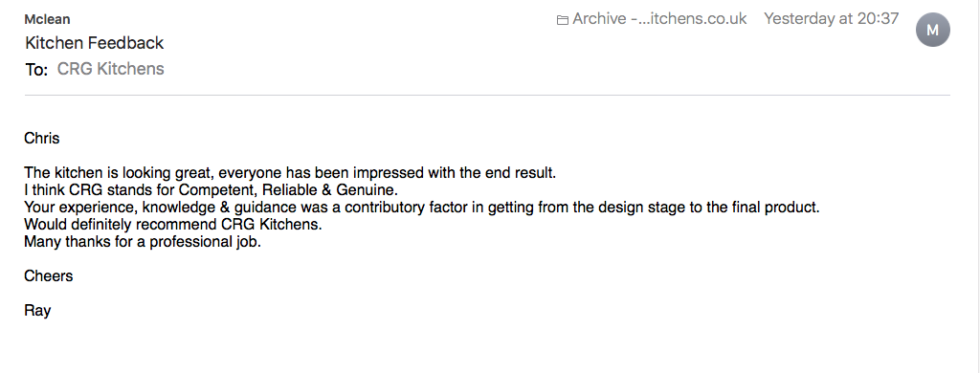The height and width of the screenshot is (373, 980).
Task: Click the Kitchen Feedback subject line
Action: click(95, 43)
